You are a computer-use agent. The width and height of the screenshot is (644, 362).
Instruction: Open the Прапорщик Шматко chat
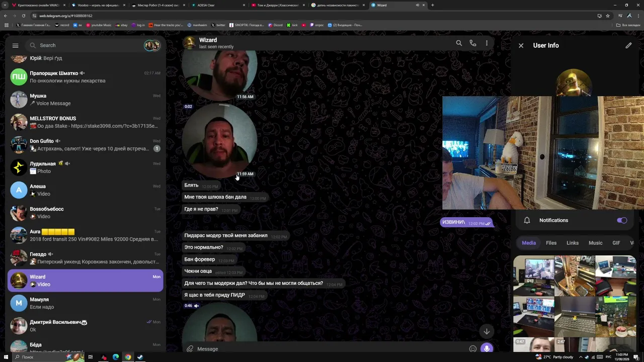85,77
